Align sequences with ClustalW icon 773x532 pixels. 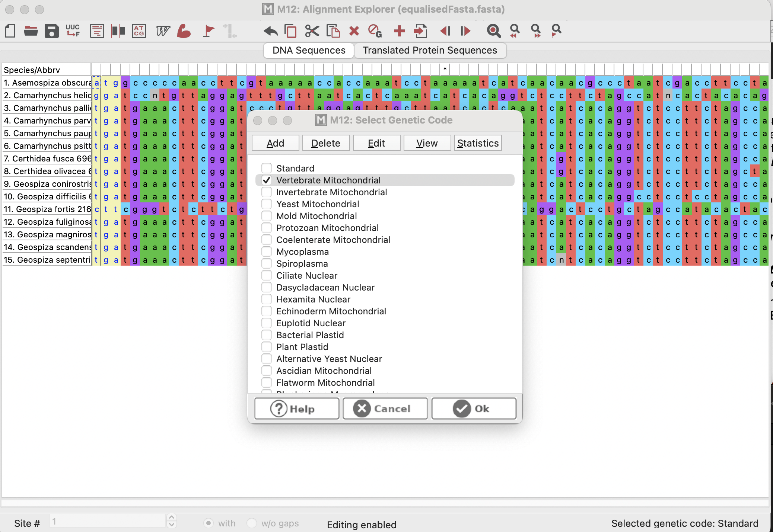pyautogui.click(x=163, y=31)
